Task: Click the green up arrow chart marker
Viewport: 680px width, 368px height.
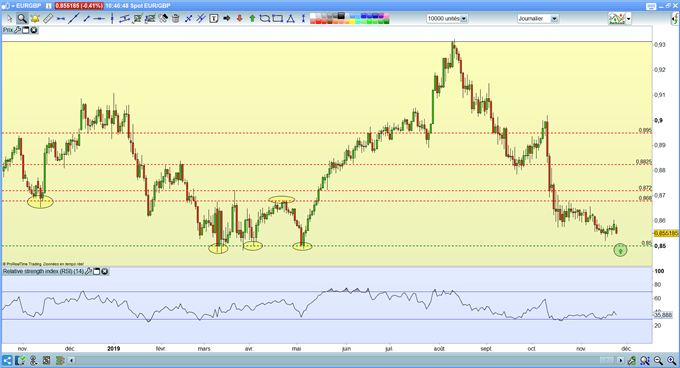Action: coord(620,250)
